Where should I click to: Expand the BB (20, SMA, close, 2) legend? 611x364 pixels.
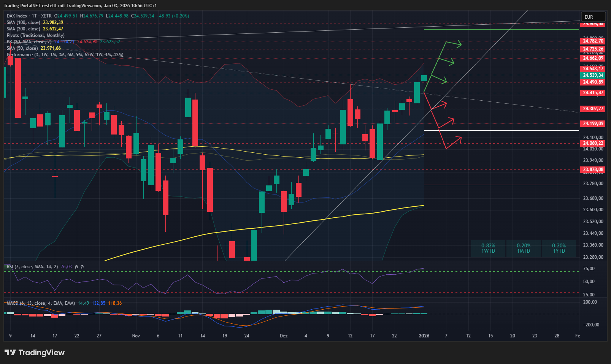click(x=29, y=42)
